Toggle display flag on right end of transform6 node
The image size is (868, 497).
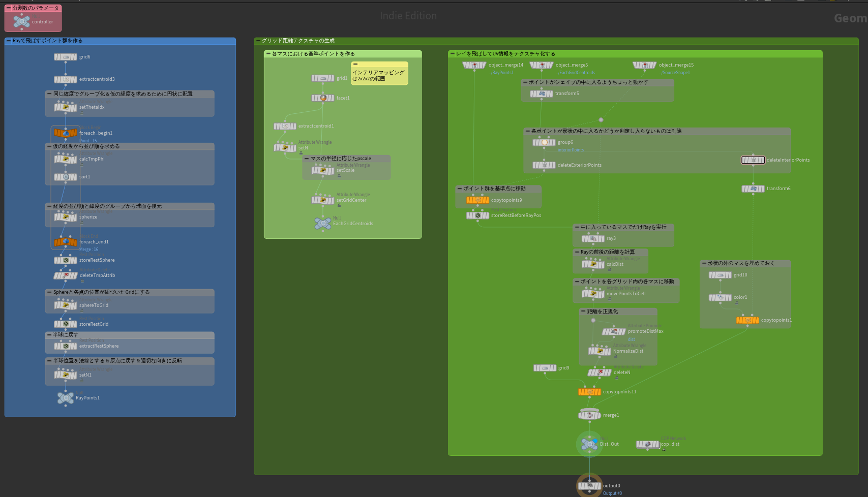coord(762,189)
